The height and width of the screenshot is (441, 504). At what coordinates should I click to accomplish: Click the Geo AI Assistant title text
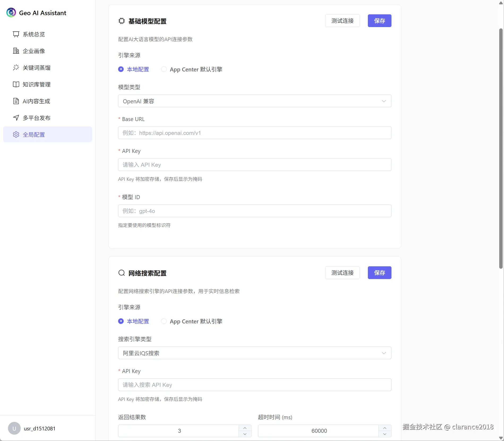click(42, 13)
